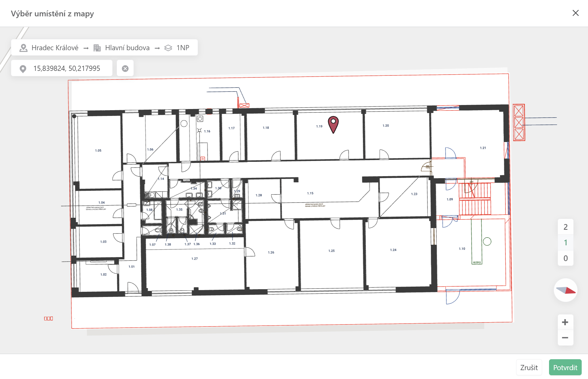
Task: Click the compass orientation control
Action: [565, 290]
